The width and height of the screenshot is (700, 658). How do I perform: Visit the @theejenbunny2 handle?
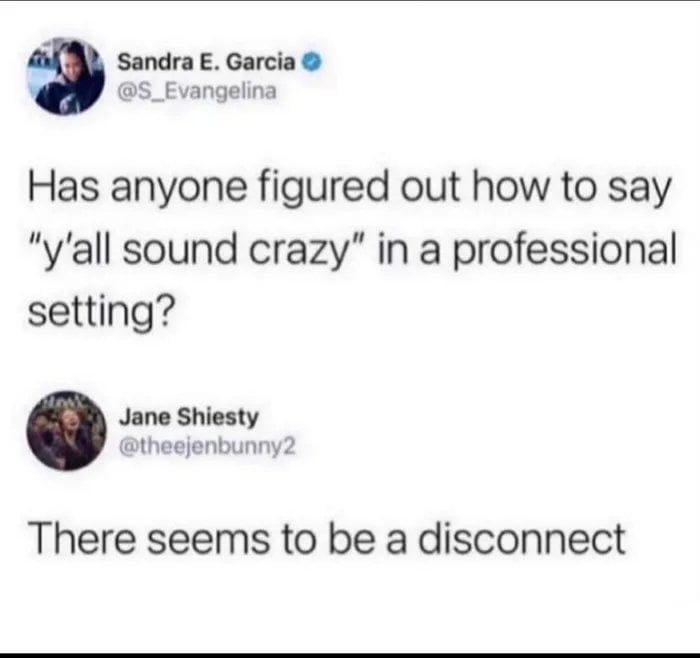207,446
